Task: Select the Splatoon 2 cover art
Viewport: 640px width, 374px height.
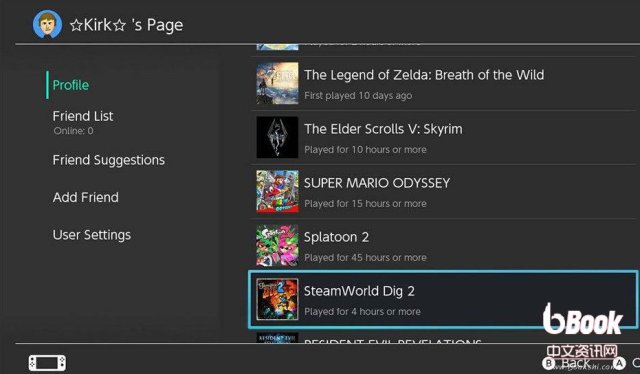Action: (277, 245)
